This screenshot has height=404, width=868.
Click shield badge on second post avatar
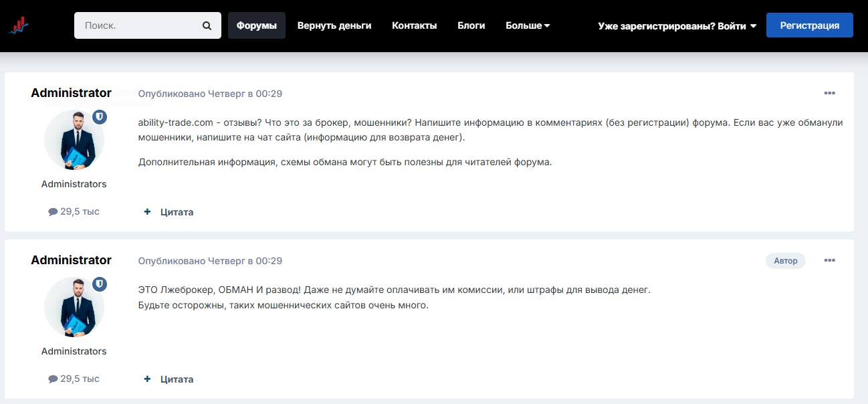pos(99,284)
